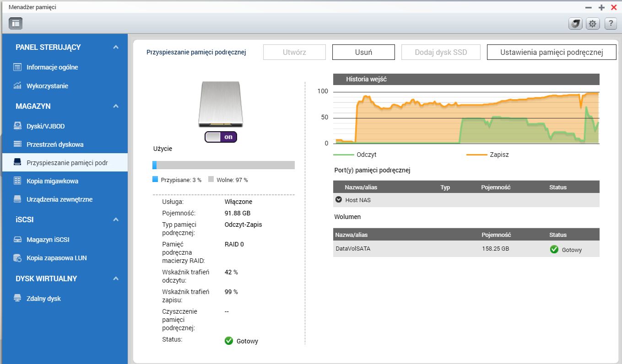Viewport: 622px width, 364px height.
Task: Click the Usuń button
Action: coord(363,52)
